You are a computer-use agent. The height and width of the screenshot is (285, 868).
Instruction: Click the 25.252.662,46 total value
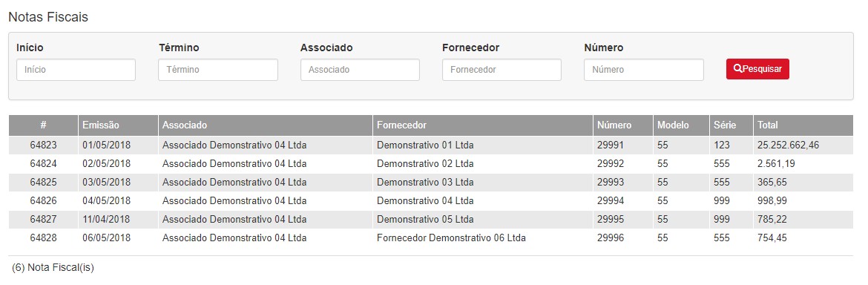(x=789, y=145)
